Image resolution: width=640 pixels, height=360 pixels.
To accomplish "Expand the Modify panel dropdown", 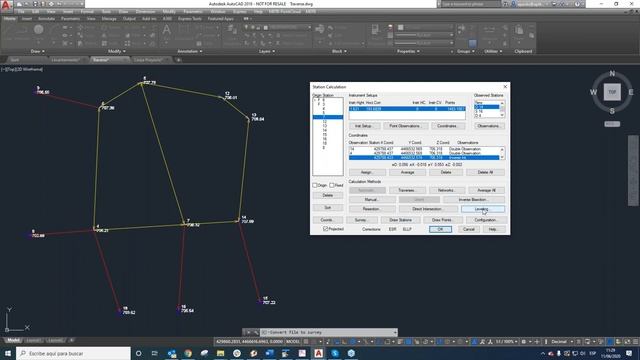I will tap(117, 51).
